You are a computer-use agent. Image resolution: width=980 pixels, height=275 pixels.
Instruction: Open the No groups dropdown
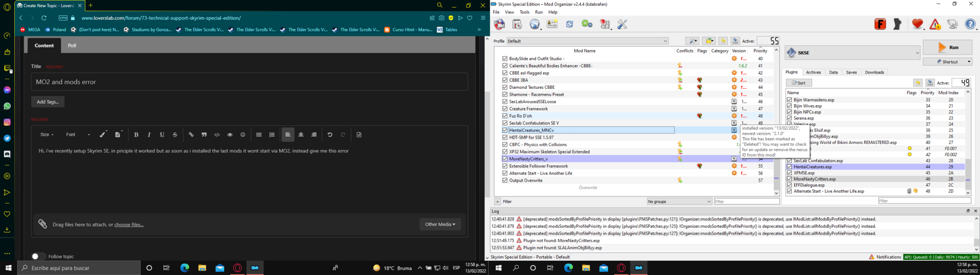tap(679, 202)
